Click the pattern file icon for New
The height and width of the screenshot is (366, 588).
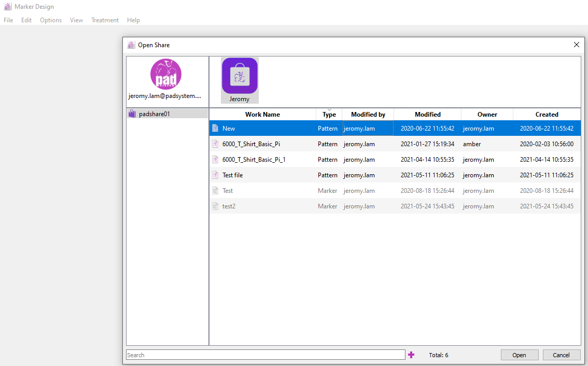(215, 129)
